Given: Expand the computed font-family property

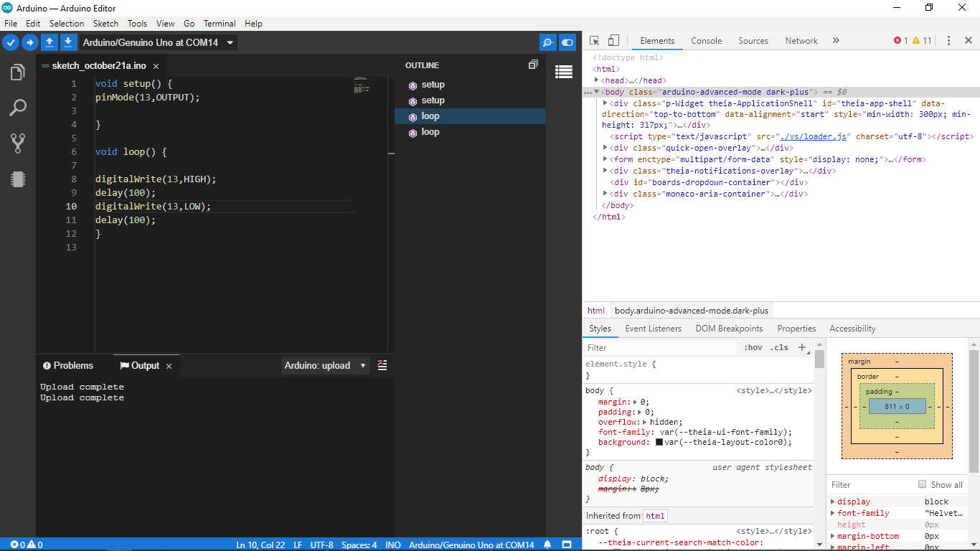Looking at the screenshot, I should [833, 513].
